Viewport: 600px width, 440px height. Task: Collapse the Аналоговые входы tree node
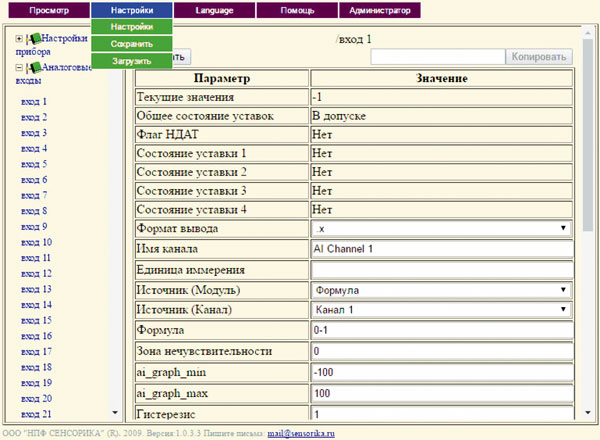coord(19,68)
